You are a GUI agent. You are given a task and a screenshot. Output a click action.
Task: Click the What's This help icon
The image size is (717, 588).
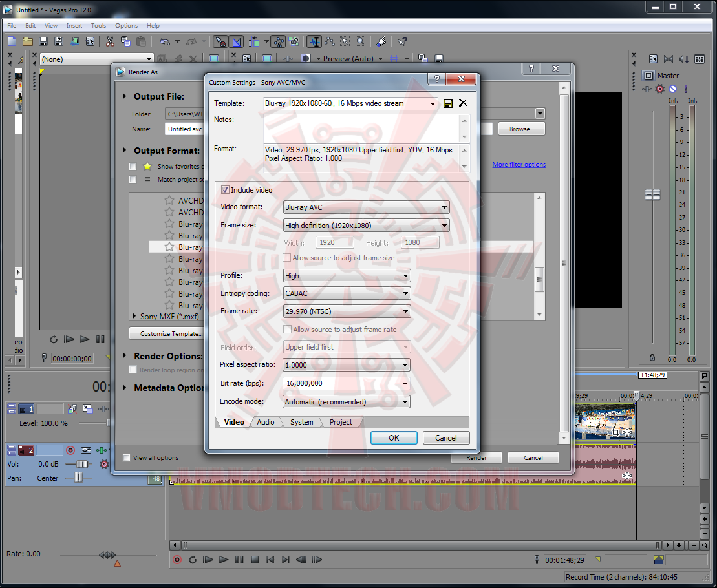(402, 41)
